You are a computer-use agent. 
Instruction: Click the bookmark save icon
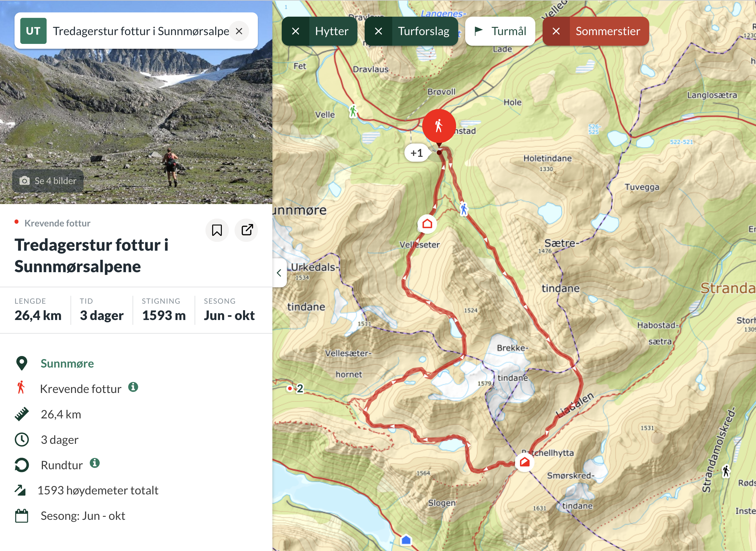[x=217, y=230]
